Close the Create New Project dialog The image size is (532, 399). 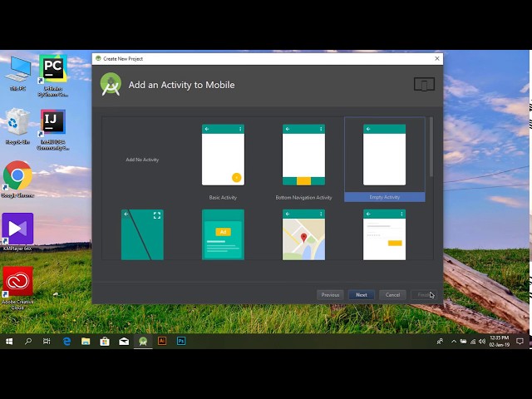pyautogui.click(x=437, y=59)
